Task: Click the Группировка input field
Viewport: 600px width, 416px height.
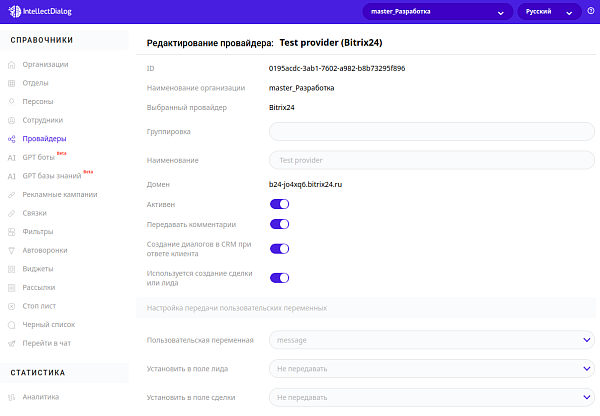Action: [x=432, y=131]
